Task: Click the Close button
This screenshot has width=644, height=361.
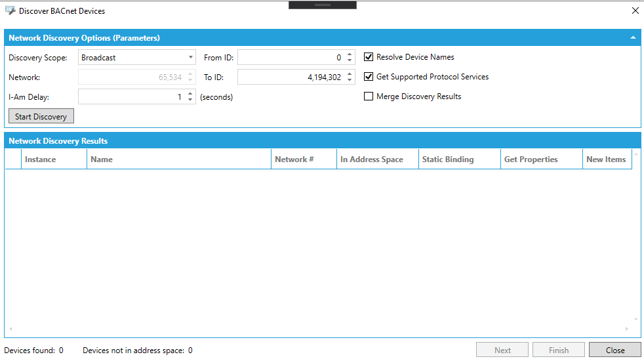Action: [614, 350]
